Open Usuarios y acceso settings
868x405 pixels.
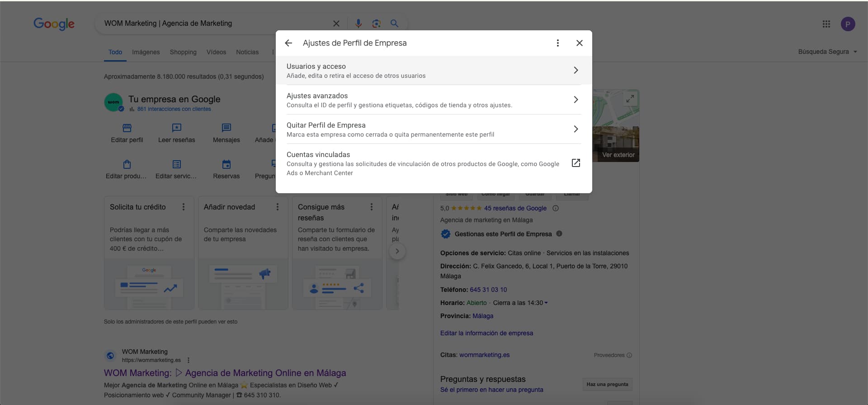434,71
